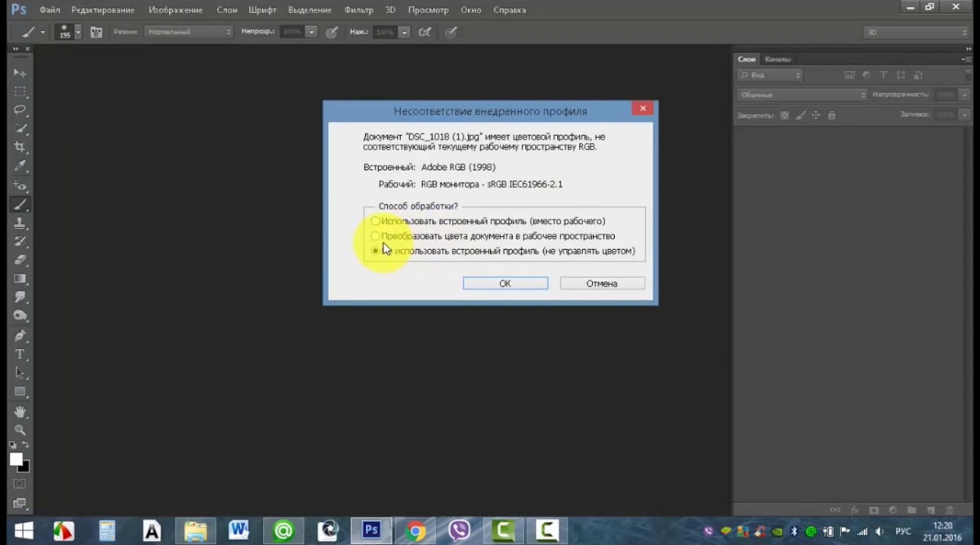980x545 pixels.
Task: Click Отмена in profile mismatch dialog
Action: click(x=602, y=284)
